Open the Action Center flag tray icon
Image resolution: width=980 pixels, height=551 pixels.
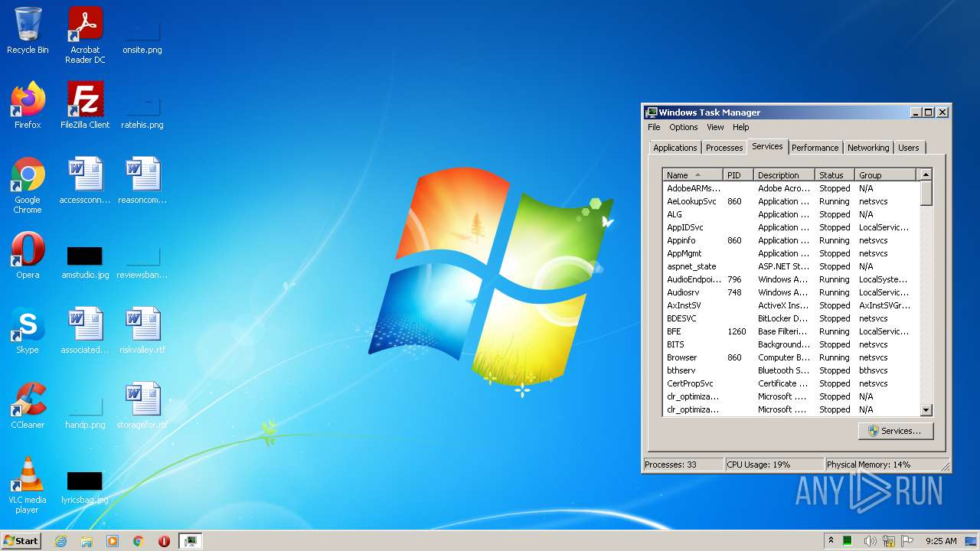pos(907,541)
